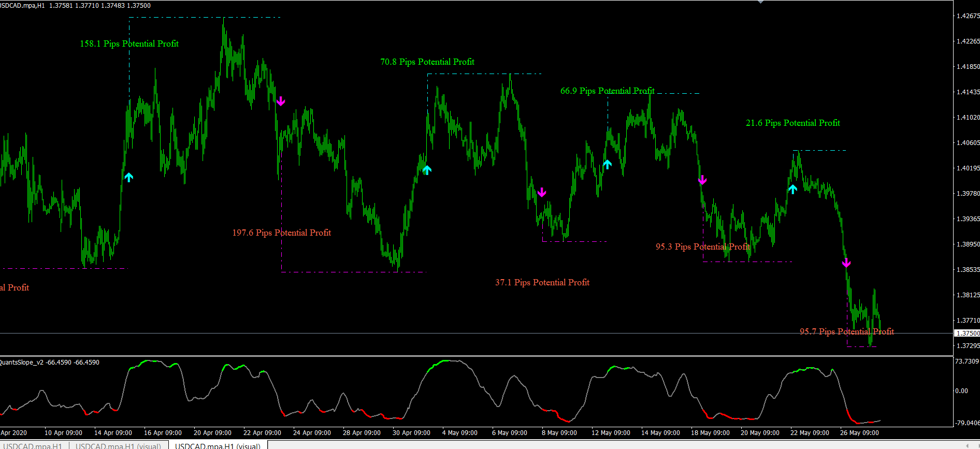Select the active USDCAD.mpa,H1 (visual) tab
The height and width of the screenshot is (449, 980).
pos(218,445)
